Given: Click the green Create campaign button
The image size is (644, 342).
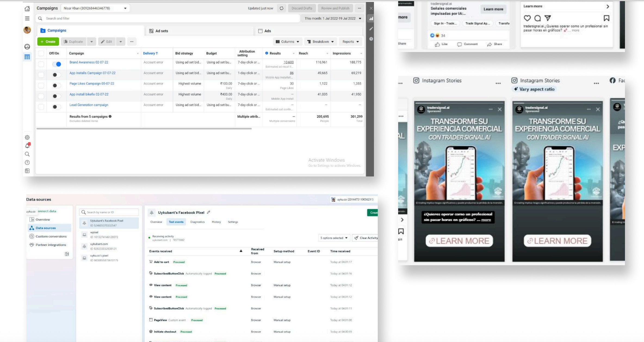Looking at the screenshot, I should click(x=48, y=42).
